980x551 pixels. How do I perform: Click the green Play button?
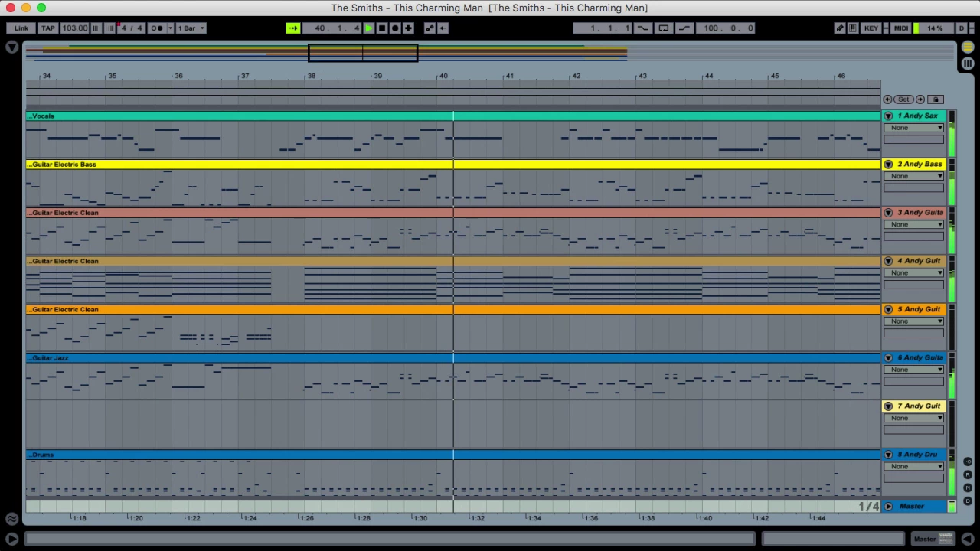tap(369, 28)
